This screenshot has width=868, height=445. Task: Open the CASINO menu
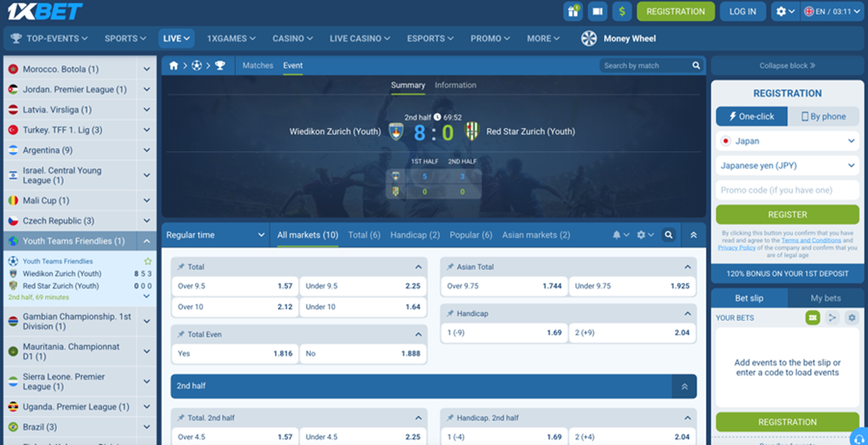[x=292, y=38]
